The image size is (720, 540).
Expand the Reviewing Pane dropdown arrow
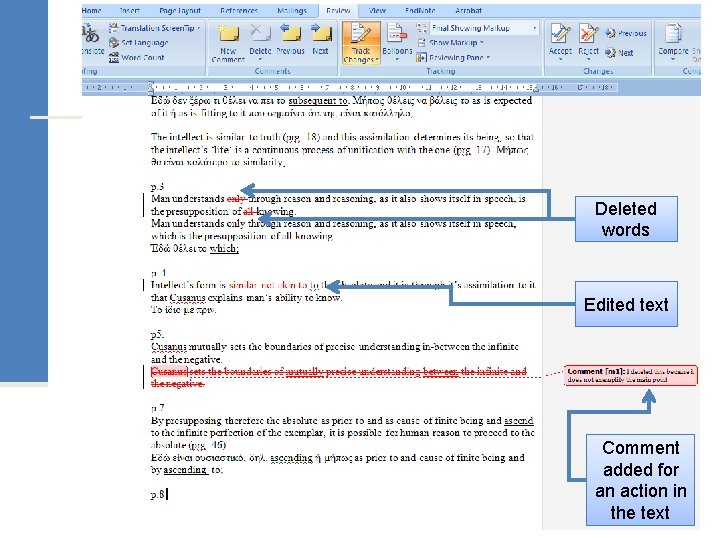click(488, 58)
